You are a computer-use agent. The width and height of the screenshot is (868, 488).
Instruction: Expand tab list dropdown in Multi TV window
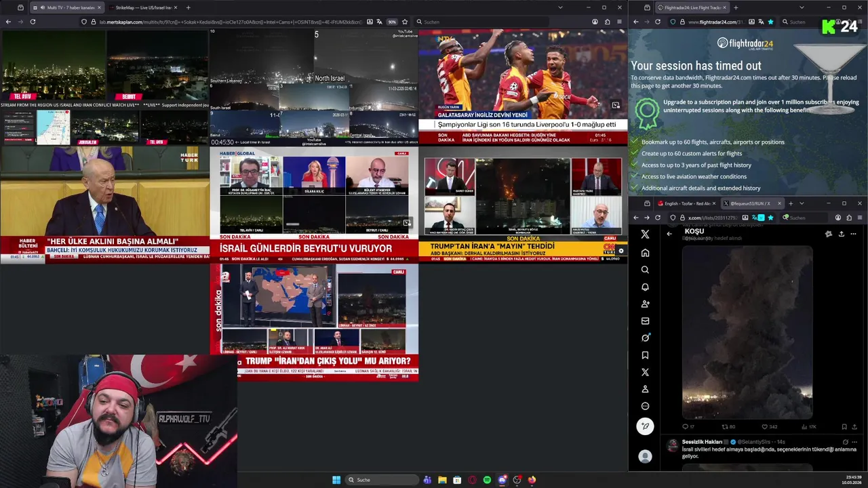click(560, 7)
